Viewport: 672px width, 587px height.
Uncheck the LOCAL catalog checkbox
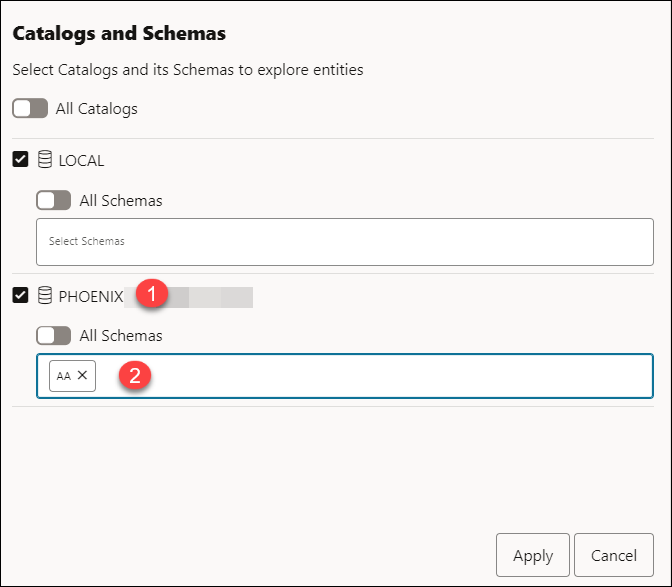[21, 160]
